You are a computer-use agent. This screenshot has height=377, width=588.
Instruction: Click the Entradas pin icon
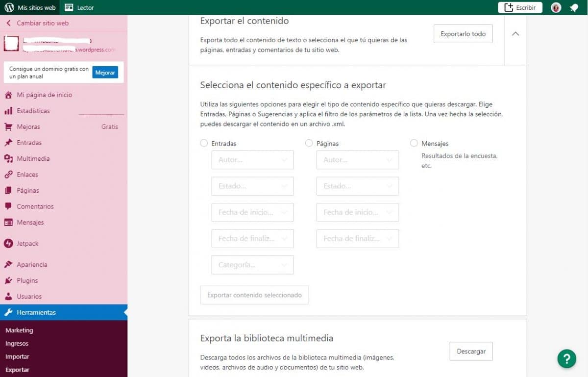[8, 143]
